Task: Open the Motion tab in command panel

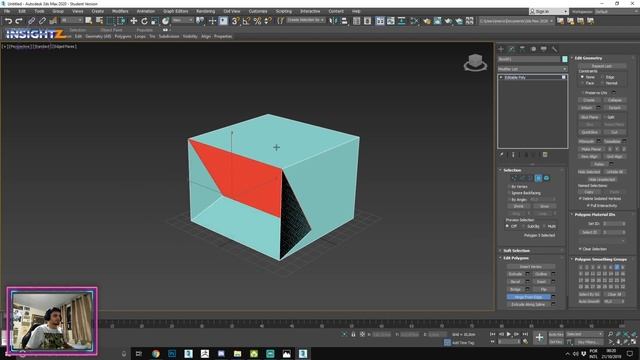Action: (x=533, y=49)
